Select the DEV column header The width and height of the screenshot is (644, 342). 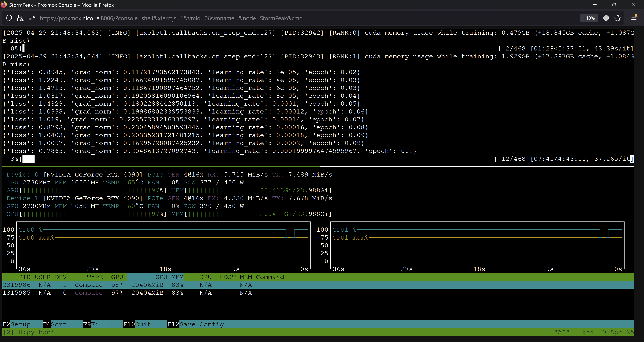(61, 277)
